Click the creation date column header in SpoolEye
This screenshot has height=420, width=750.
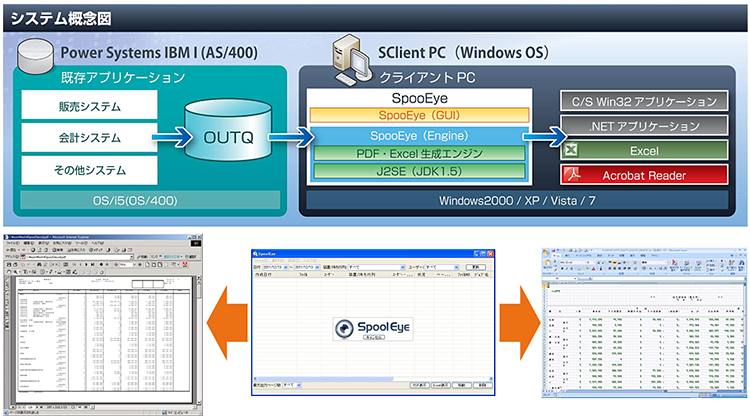(274, 275)
